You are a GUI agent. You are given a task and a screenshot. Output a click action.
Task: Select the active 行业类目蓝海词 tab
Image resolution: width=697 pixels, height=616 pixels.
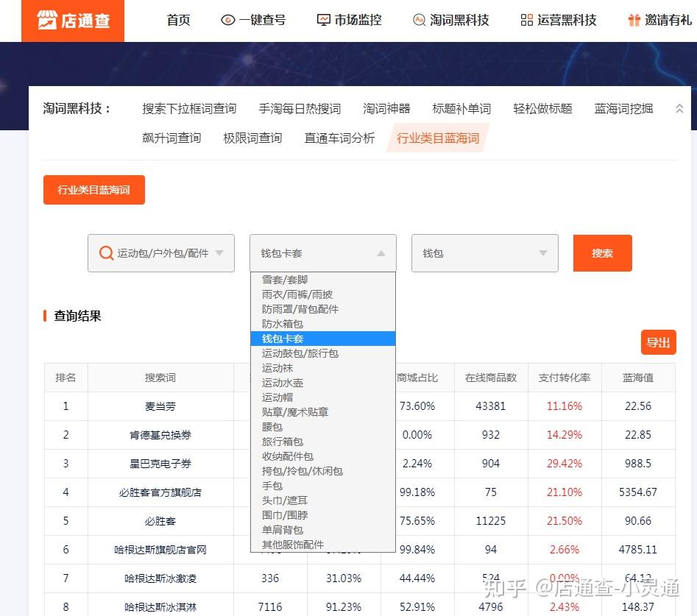pyautogui.click(x=438, y=138)
